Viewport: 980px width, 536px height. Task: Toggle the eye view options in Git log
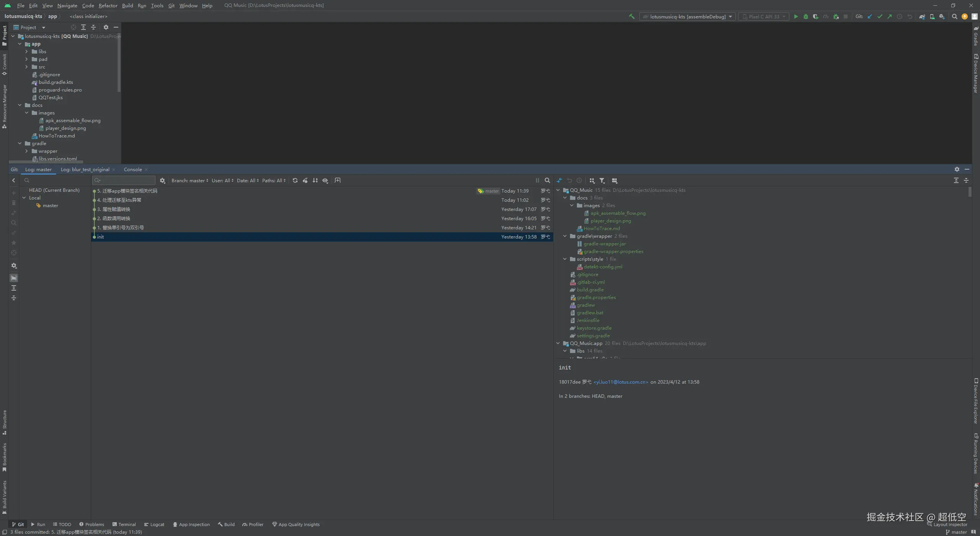tap(325, 180)
